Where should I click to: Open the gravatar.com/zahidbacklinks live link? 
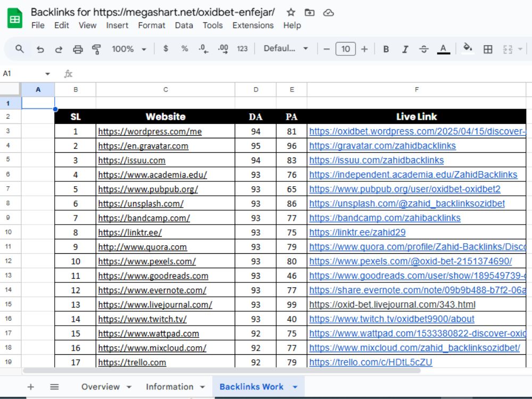383,146
